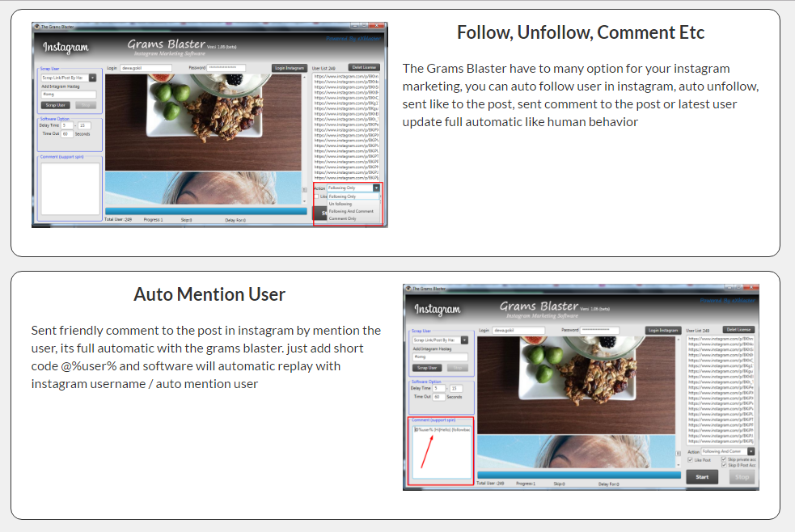Click the '#omg' hashtag field in Follow/Unfollow screenshot
Viewport: 795px width, 532px height.
(x=69, y=95)
